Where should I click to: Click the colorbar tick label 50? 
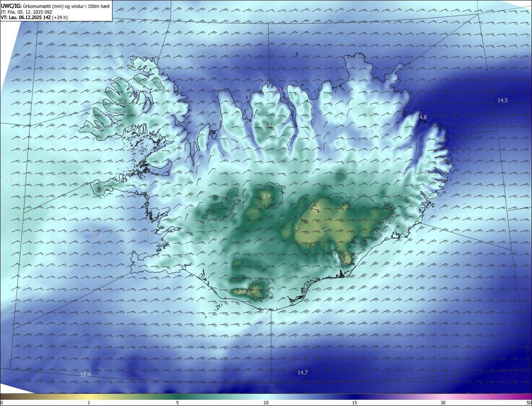coord(529,403)
